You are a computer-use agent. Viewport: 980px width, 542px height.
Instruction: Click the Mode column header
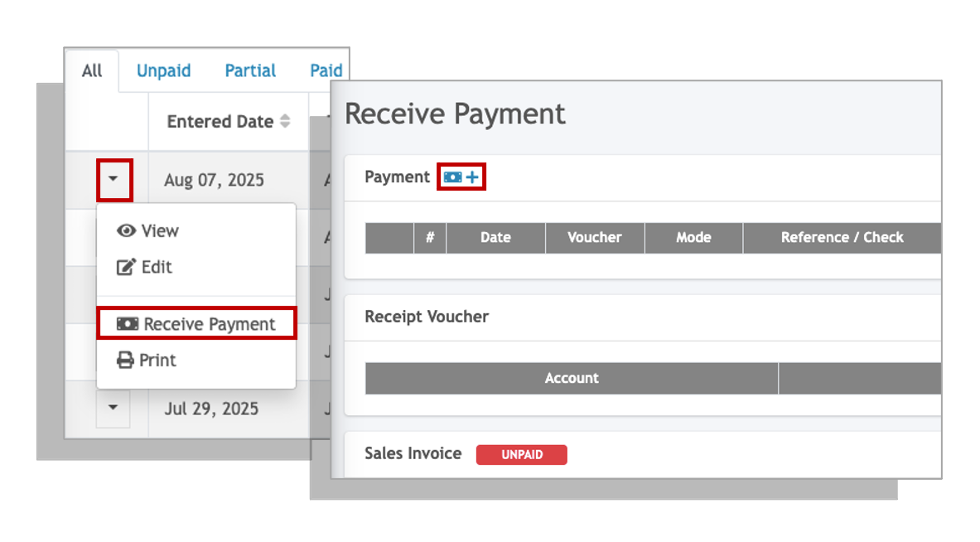pos(693,238)
